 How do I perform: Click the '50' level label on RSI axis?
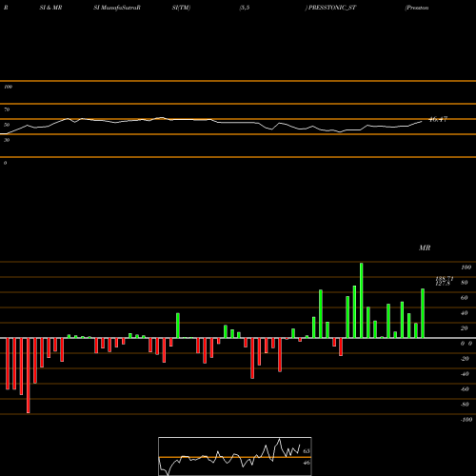(x=7, y=125)
